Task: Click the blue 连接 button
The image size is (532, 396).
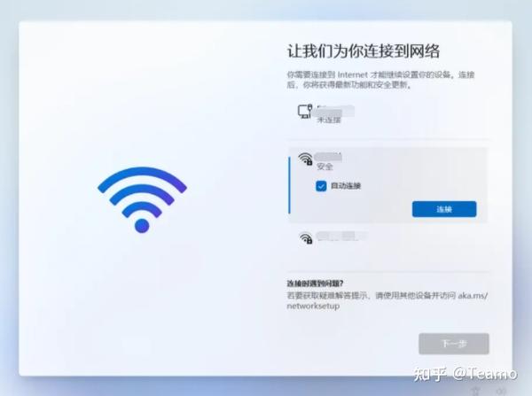Action: tap(444, 209)
